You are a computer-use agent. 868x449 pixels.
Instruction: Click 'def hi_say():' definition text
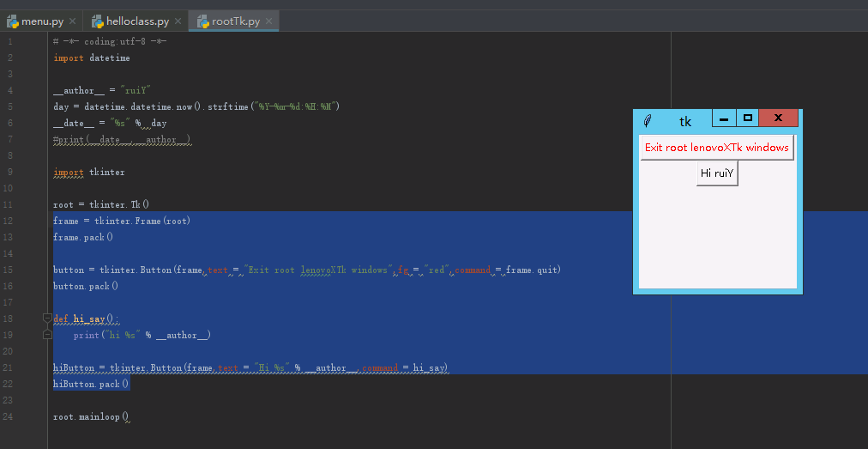coord(86,319)
